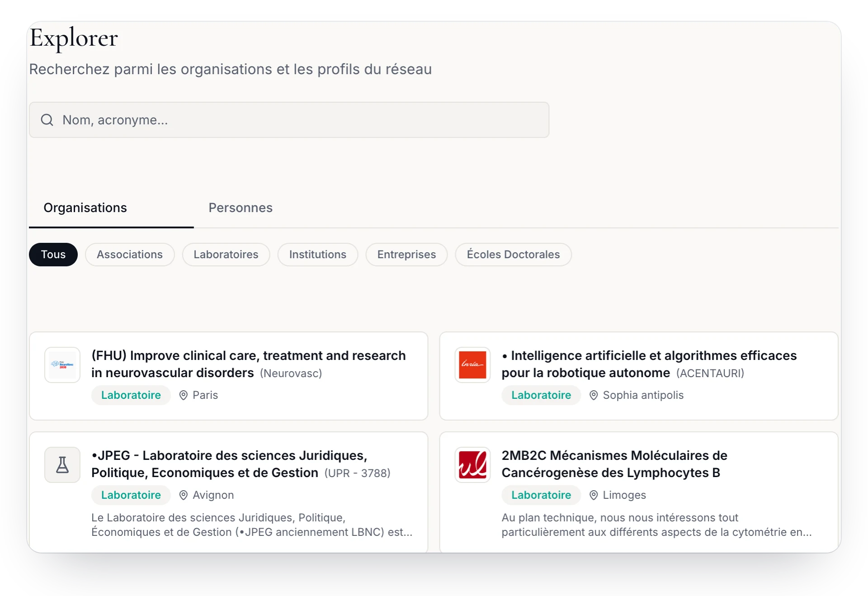Screen dimensions: 868x596
Task: Click the 2MB2C cytométrie description paragraph
Action: coord(657,525)
